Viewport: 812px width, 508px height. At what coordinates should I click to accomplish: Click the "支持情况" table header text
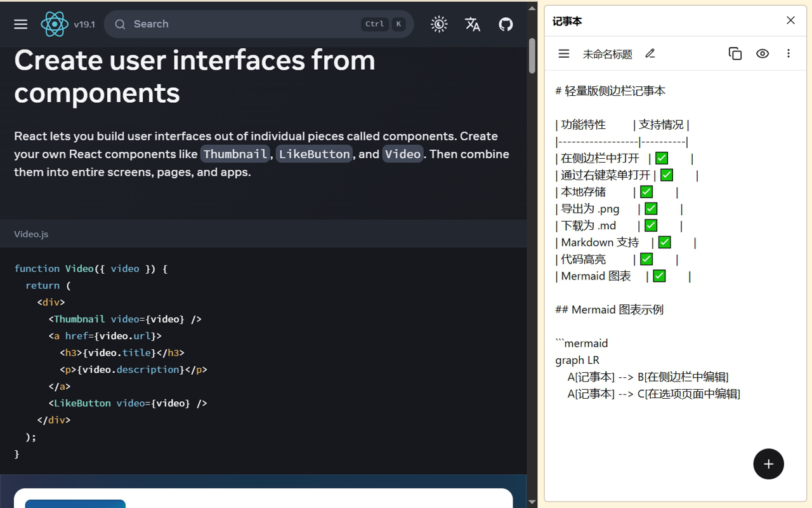click(661, 125)
